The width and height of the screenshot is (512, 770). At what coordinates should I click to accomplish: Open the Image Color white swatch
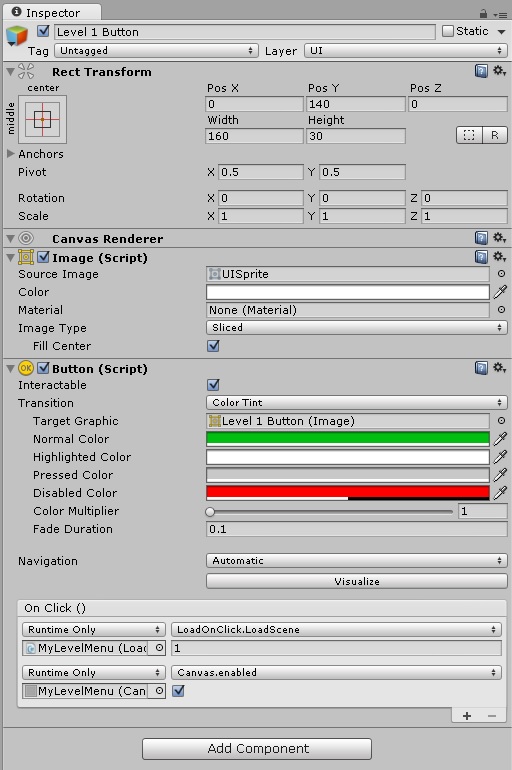(348, 292)
